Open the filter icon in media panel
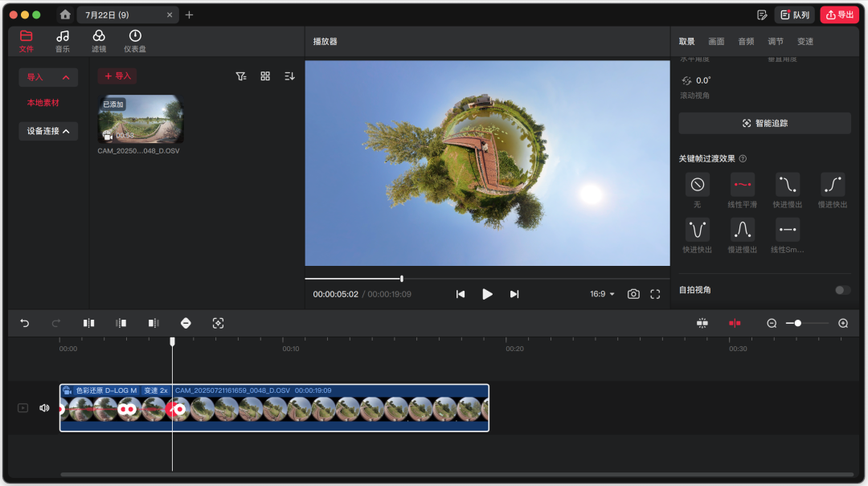 (x=241, y=76)
